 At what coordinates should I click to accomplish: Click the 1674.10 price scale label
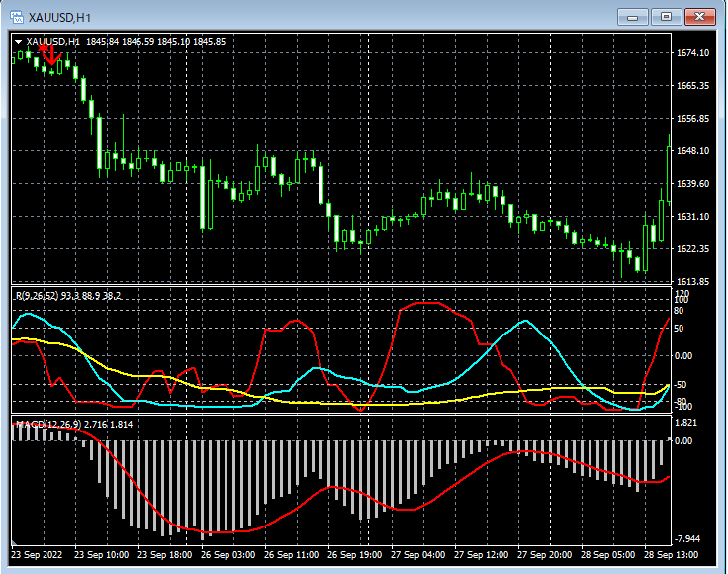coord(692,53)
